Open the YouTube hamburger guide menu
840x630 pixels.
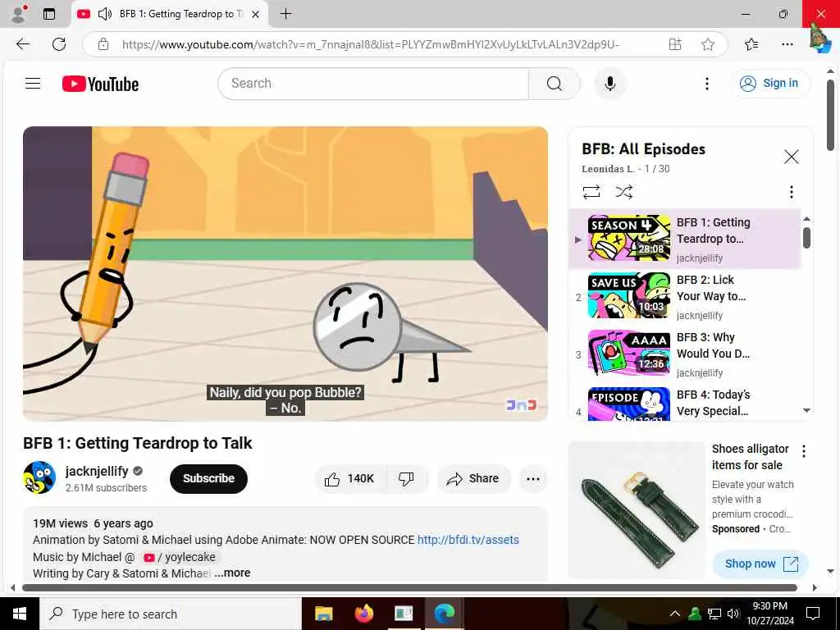33,83
